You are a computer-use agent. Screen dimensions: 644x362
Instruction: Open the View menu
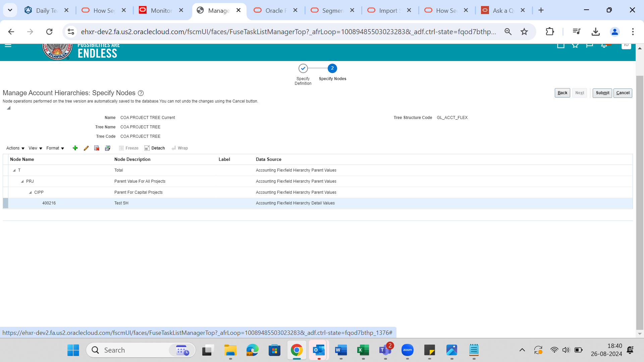point(35,148)
